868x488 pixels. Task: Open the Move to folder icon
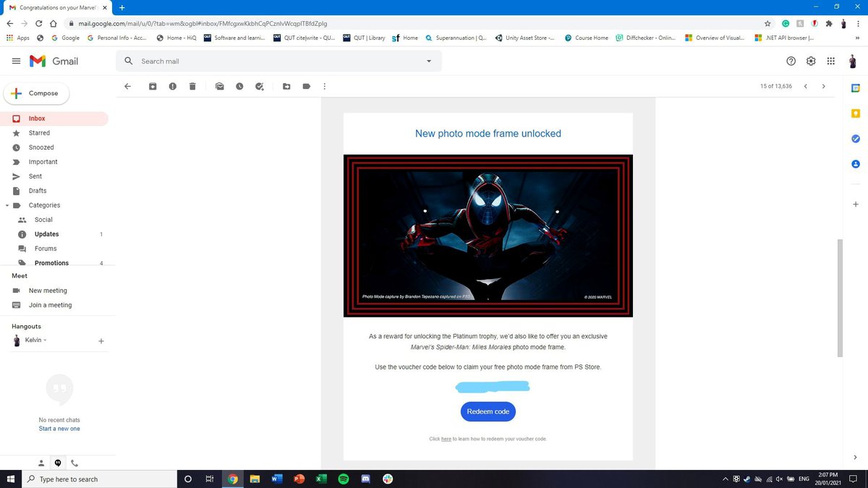tap(286, 87)
